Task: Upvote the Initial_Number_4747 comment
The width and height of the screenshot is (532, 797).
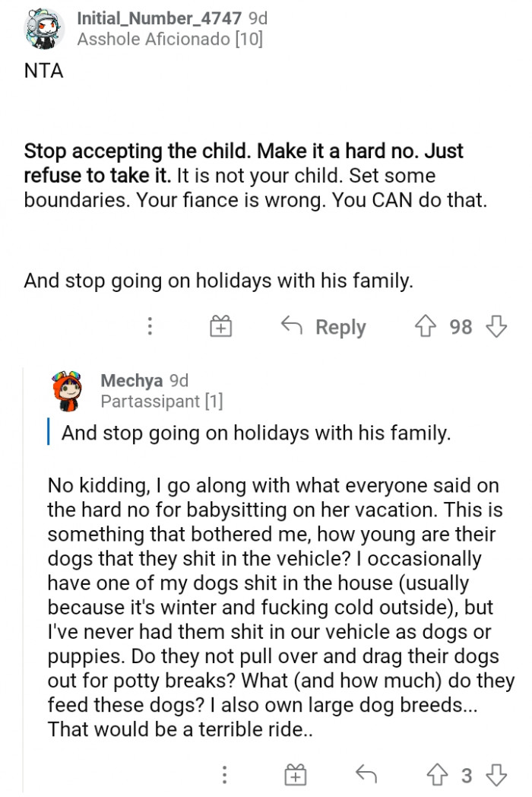Action: pyautogui.click(x=426, y=327)
